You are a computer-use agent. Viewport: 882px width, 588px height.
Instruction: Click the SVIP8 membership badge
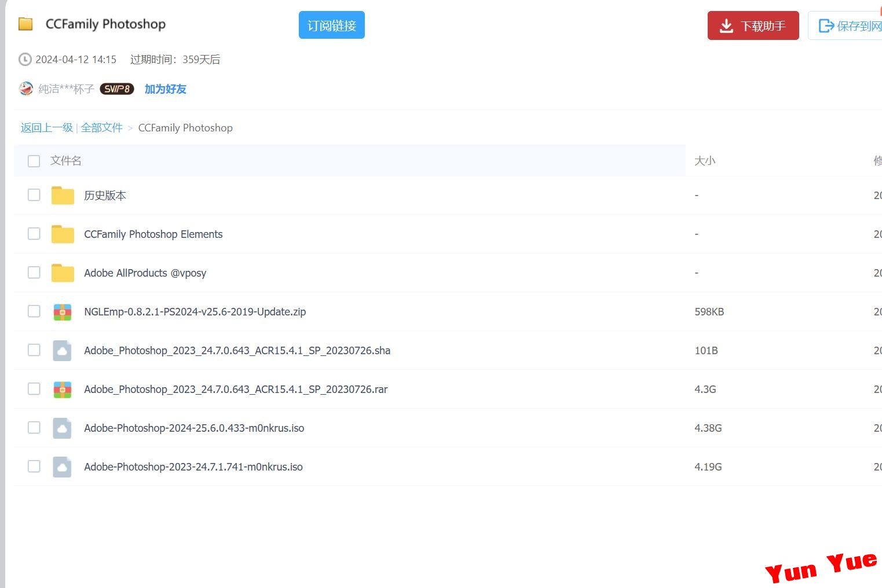pyautogui.click(x=117, y=89)
